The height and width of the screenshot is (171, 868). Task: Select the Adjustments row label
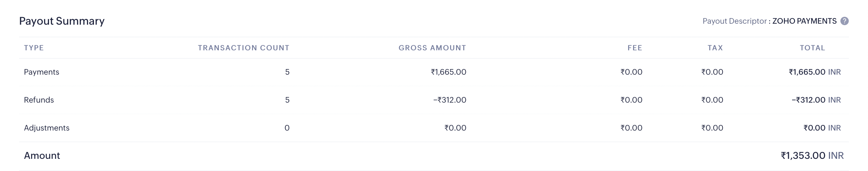click(x=47, y=128)
